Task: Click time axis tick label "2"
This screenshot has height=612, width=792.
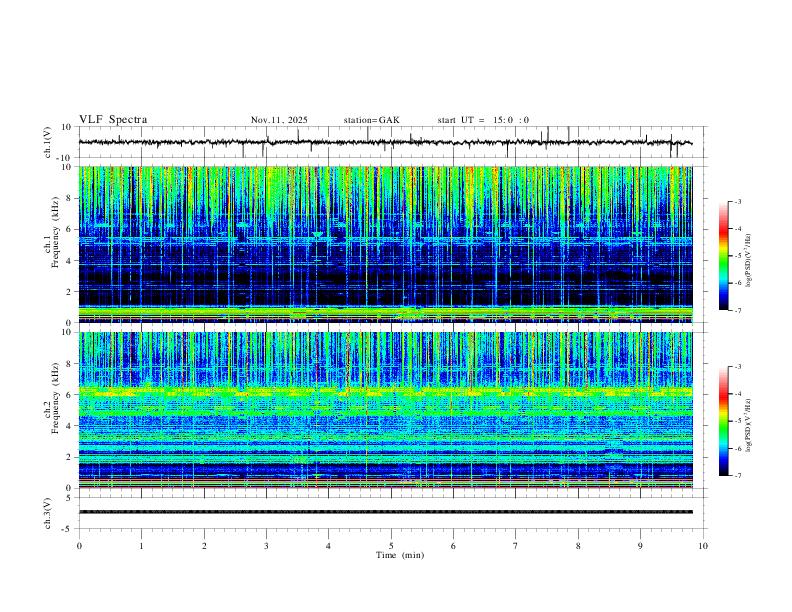Action: pyautogui.click(x=204, y=546)
